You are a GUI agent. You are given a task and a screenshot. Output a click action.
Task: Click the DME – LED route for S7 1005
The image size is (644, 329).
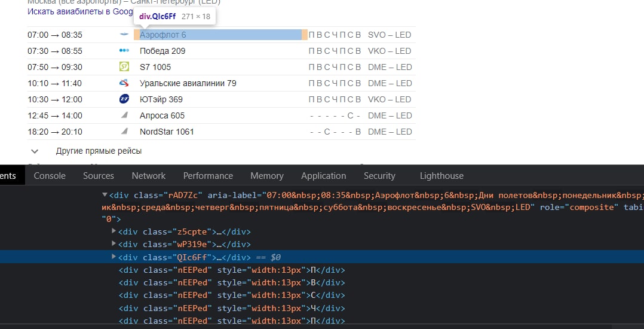pyautogui.click(x=390, y=67)
